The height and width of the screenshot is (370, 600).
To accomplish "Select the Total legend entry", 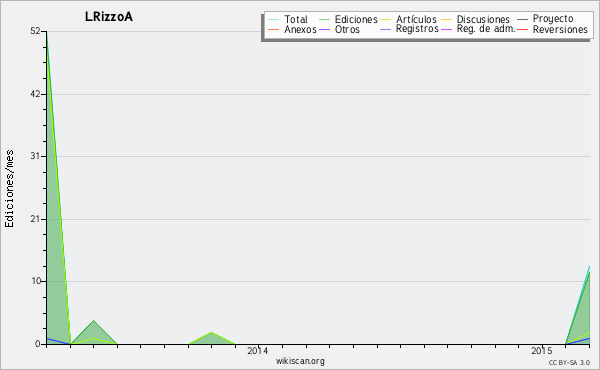I will click(x=296, y=19).
